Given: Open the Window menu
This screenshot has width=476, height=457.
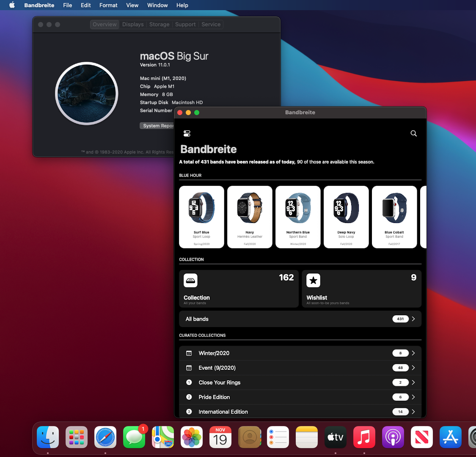Looking at the screenshot, I should coord(157,5).
